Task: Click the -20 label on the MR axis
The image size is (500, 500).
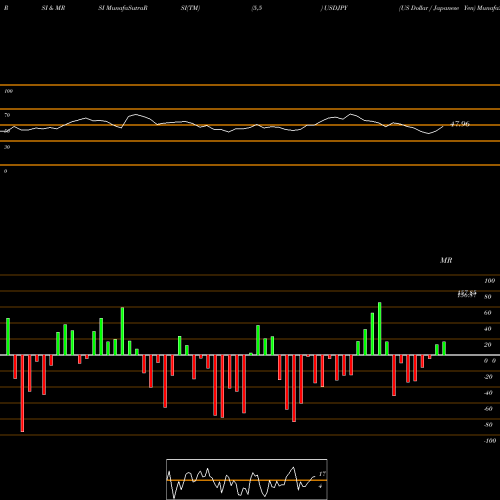Action: click(x=488, y=377)
